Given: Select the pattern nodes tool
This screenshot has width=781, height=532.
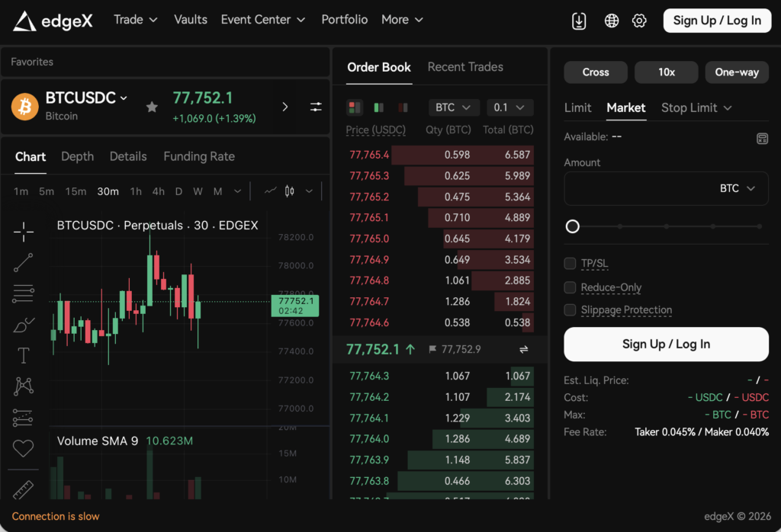Looking at the screenshot, I should tap(24, 386).
